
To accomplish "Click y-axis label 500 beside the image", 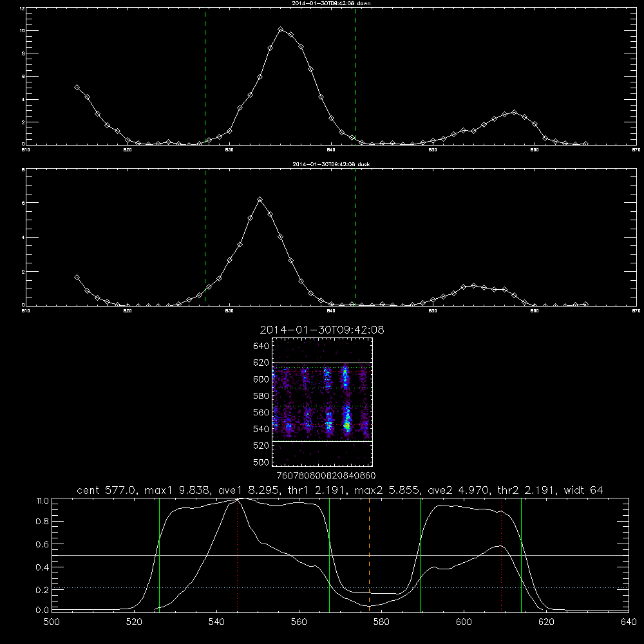I will tap(261, 462).
